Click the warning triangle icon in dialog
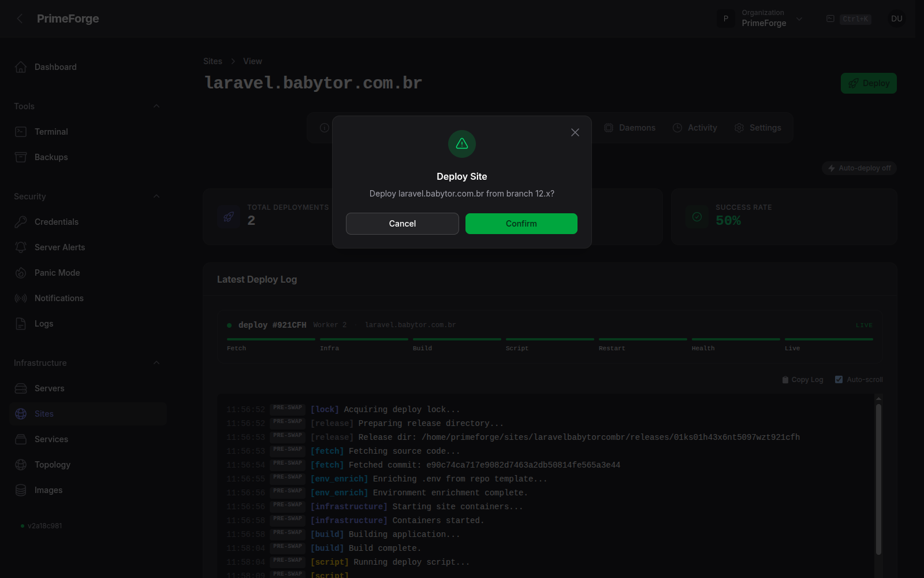This screenshot has width=924, height=578. click(x=462, y=144)
